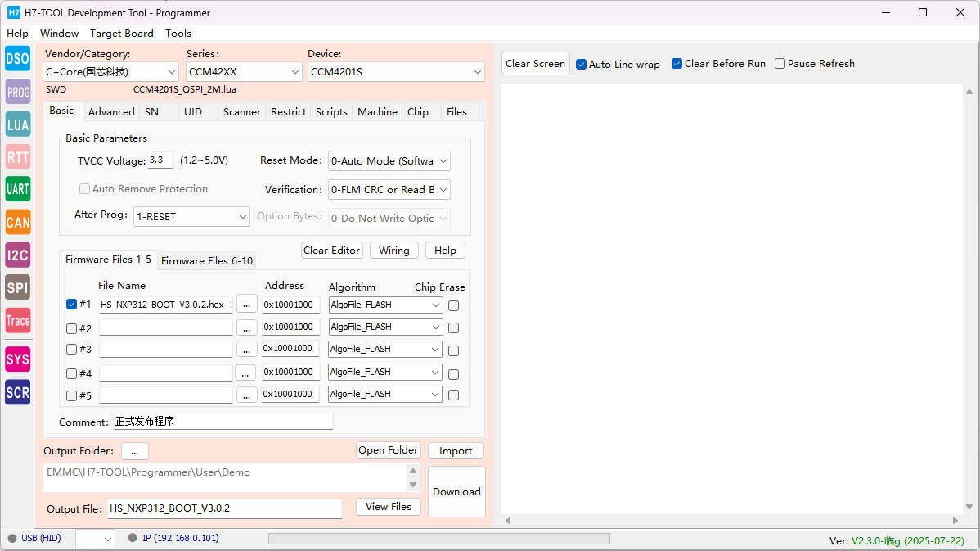Browse for the Output Folder

click(134, 451)
